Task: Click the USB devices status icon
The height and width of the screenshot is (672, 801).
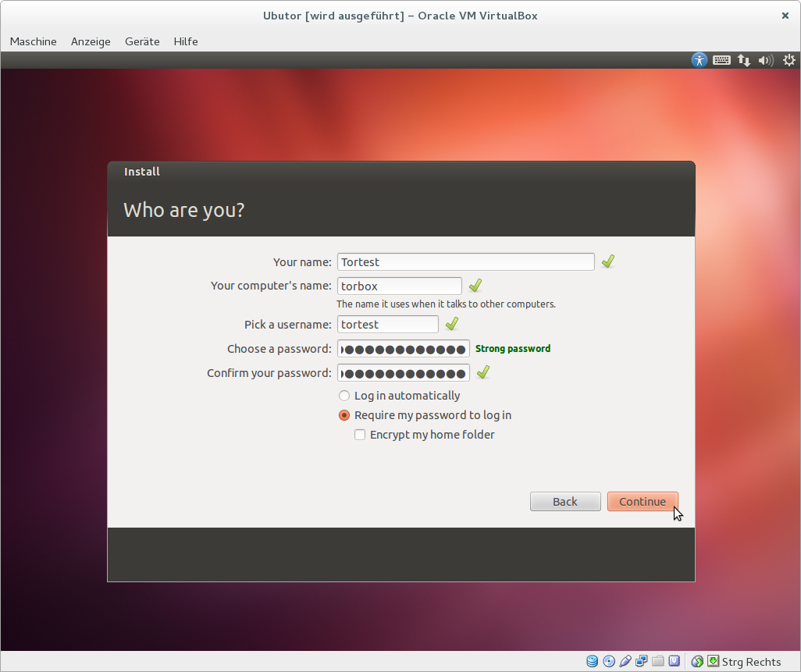Action: pos(625,662)
